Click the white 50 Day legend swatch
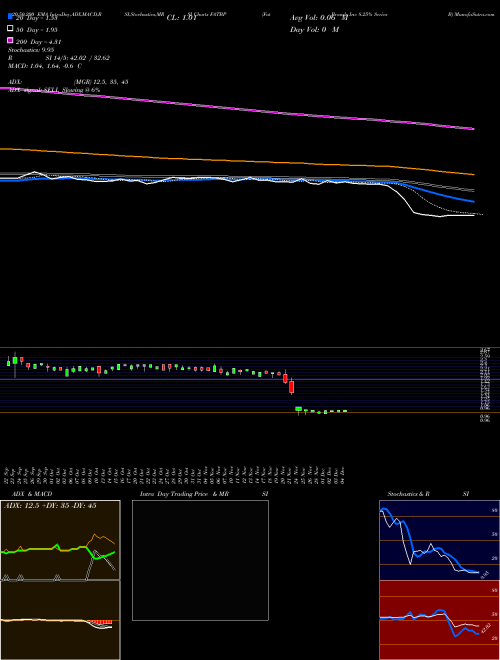 (10, 28)
